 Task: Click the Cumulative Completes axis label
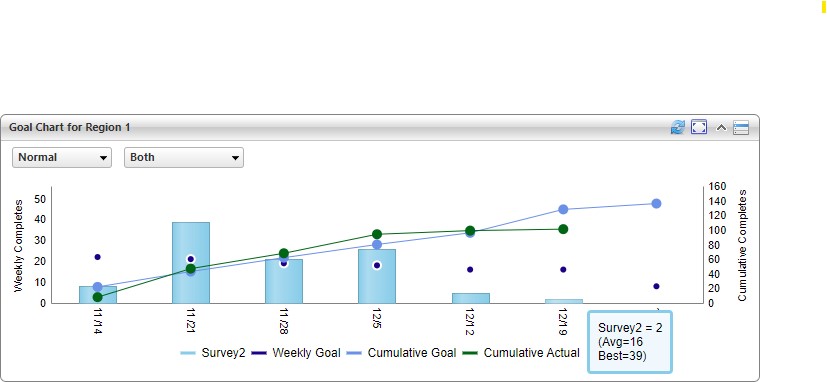[x=742, y=246]
